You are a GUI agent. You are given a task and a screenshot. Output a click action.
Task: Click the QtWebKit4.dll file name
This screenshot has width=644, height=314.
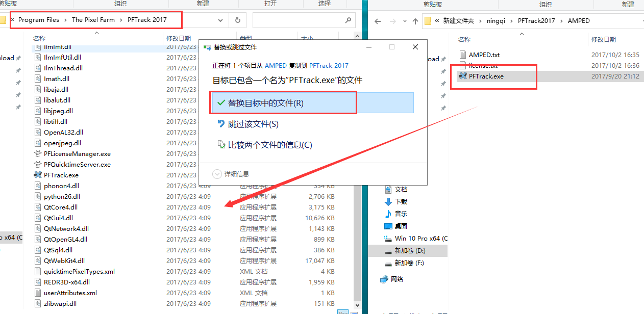point(64,261)
